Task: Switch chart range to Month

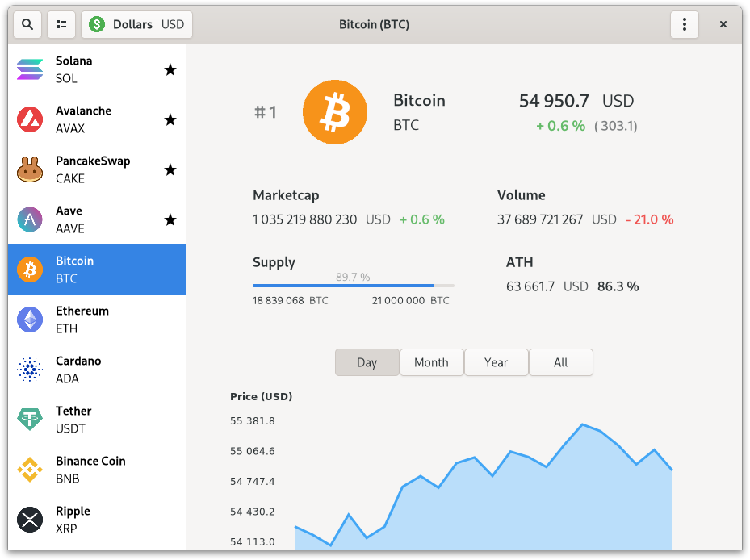Action: 431,362
